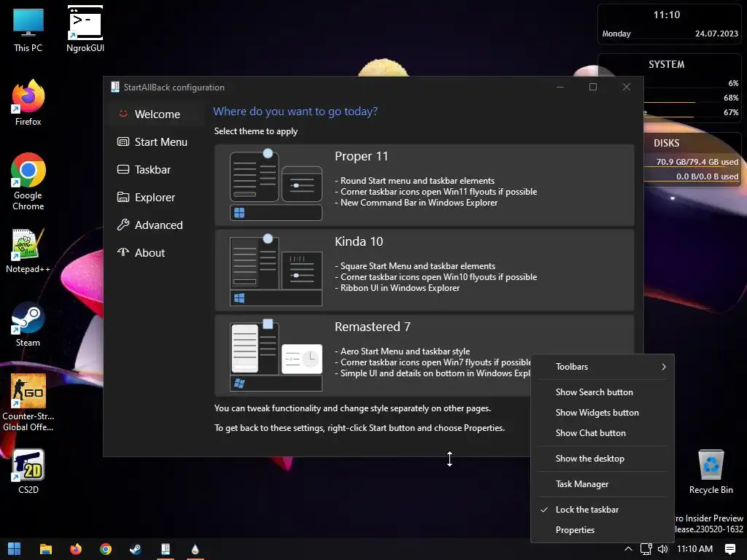This screenshot has width=747, height=560.
Task: Click the Taskbar sidebar icon
Action: [123, 169]
